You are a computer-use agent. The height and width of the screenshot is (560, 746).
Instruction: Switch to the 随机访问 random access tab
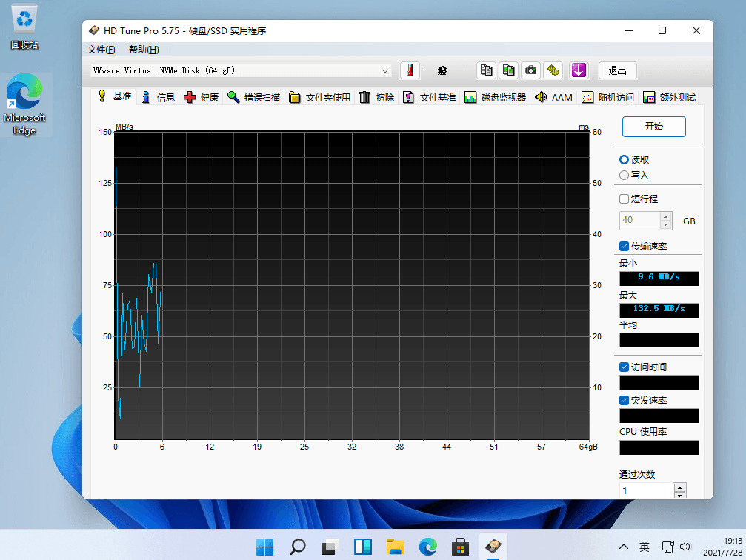click(607, 98)
